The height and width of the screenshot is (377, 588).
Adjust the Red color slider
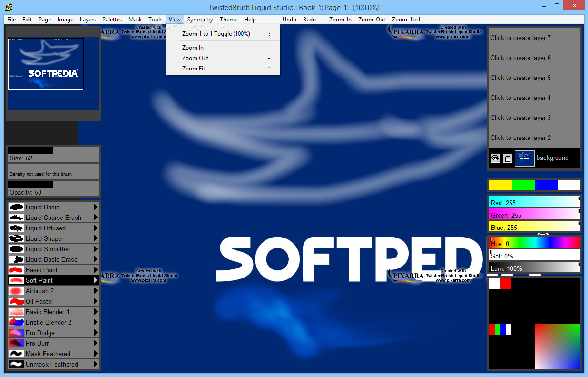click(x=535, y=202)
